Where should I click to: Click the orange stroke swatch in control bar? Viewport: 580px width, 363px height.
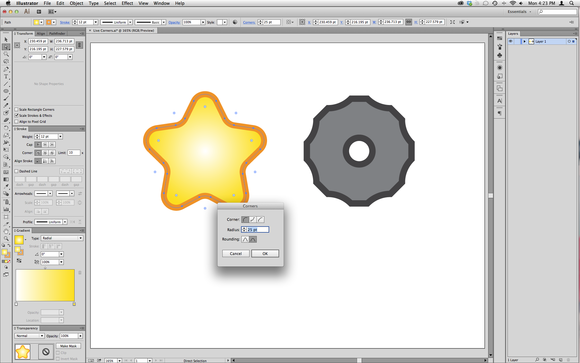pyautogui.click(x=48, y=22)
